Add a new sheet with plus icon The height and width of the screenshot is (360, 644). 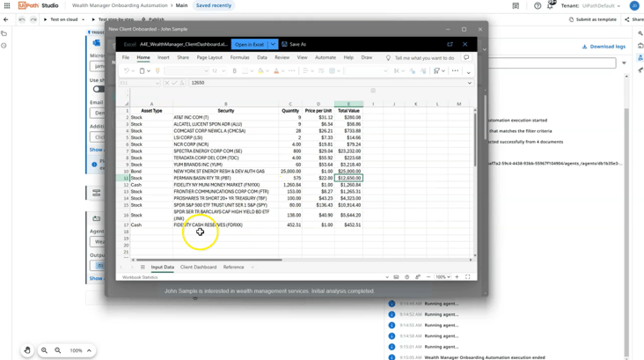tap(252, 267)
